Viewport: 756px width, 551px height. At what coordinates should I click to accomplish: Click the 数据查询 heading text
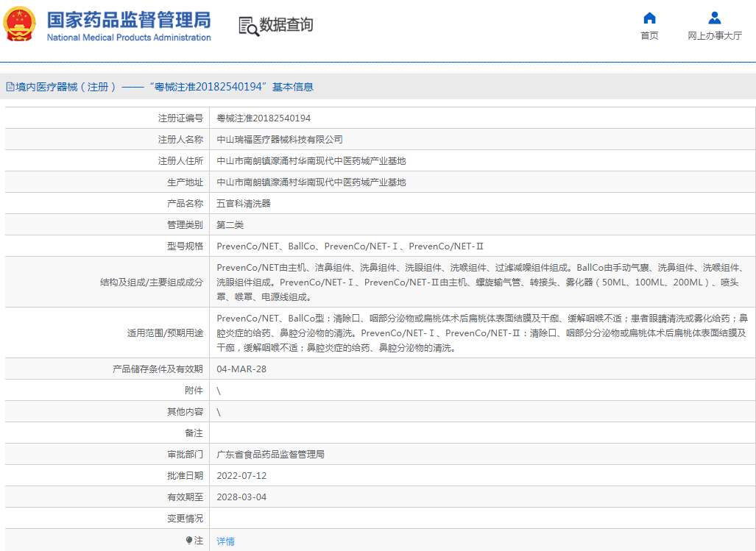click(x=286, y=24)
